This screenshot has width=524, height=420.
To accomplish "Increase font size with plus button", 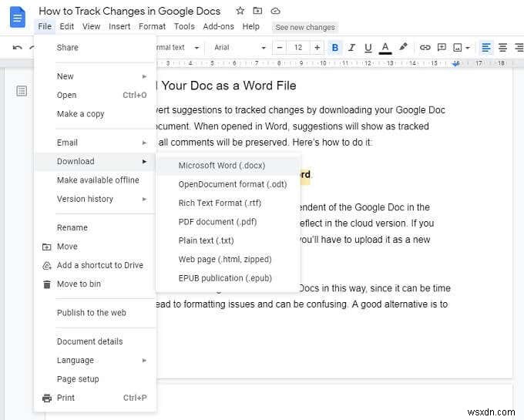I will pos(317,48).
